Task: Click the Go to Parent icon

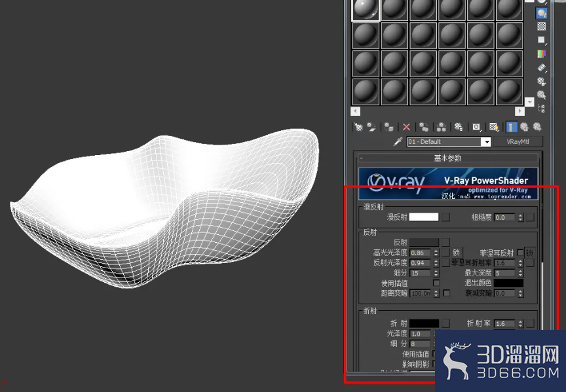Action: point(524,127)
